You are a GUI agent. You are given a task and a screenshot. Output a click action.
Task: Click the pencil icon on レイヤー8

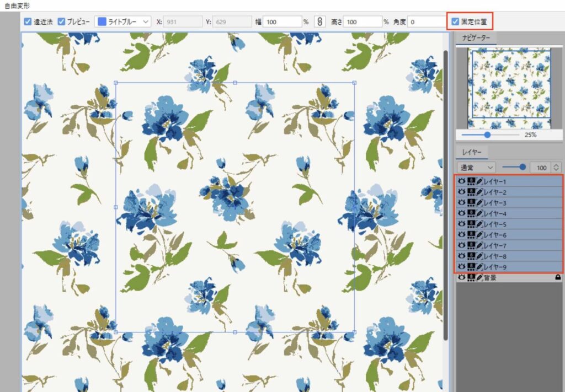[479, 256]
